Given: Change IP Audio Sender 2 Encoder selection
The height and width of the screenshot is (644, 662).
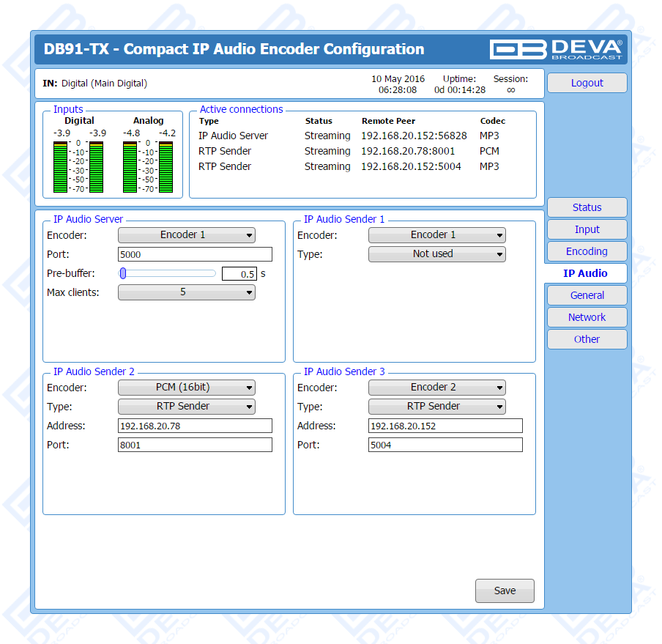Looking at the screenshot, I should coord(187,388).
